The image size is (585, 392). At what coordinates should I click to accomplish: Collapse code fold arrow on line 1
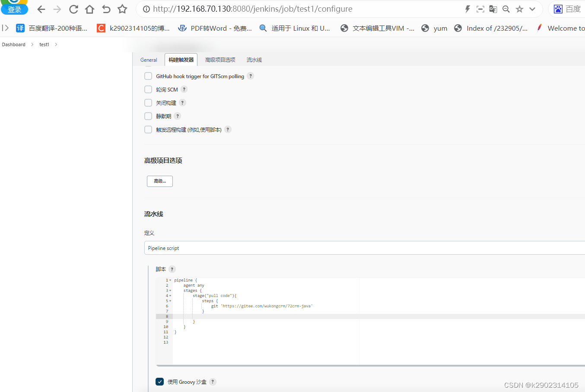[x=170, y=280]
